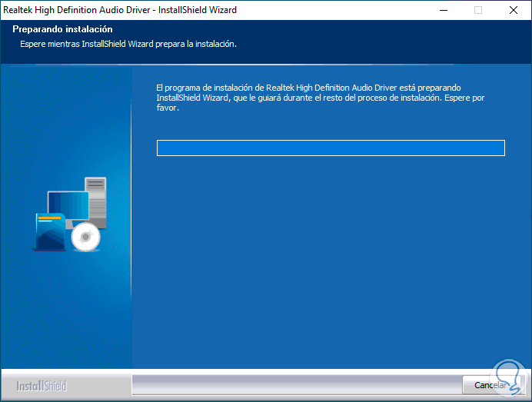Image resolution: width=532 pixels, height=402 pixels.
Task: Minimize the InstallShield Wizard window
Action: point(444,10)
